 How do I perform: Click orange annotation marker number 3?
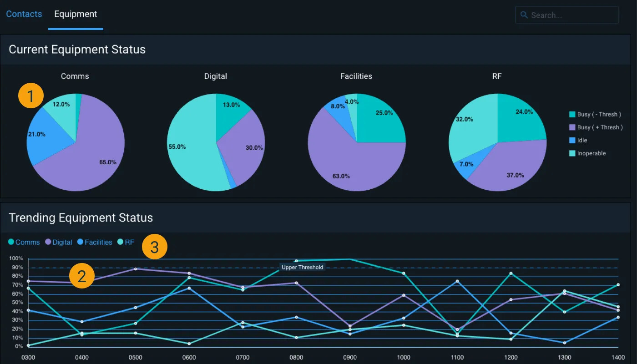[x=155, y=248]
